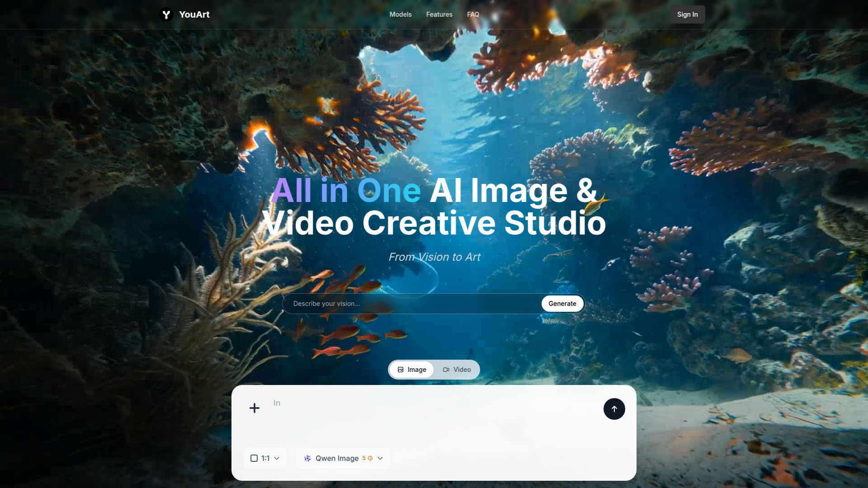
Task: Go to the Features nav link
Action: coord(439,14)
